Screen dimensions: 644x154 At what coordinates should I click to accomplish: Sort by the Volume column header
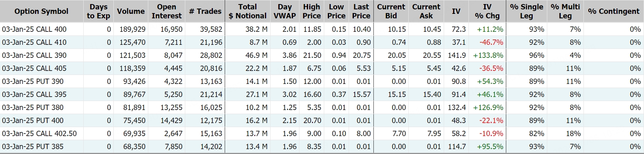click(x=130, y=11)
